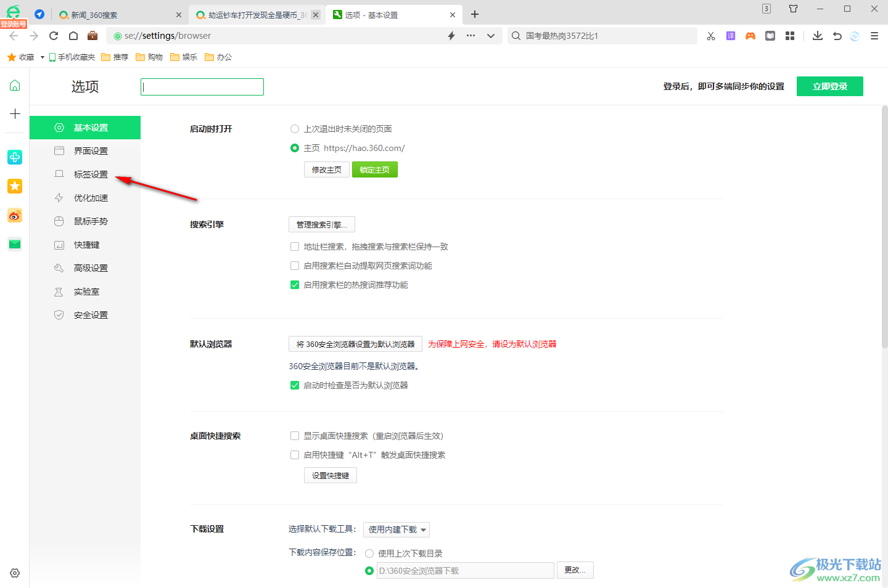The height and width of the screenshot is (588, 888).
Task: Open a new tab with plus button
Action: pos(475,14)
